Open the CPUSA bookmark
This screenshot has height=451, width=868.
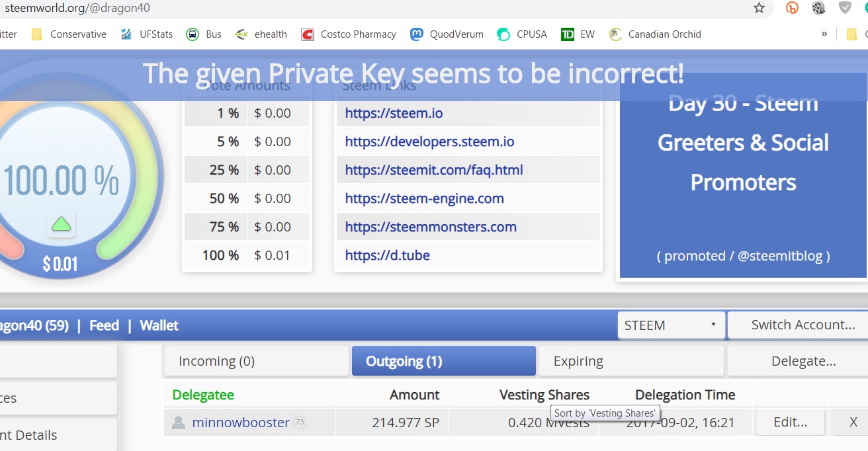click(522, 34)
